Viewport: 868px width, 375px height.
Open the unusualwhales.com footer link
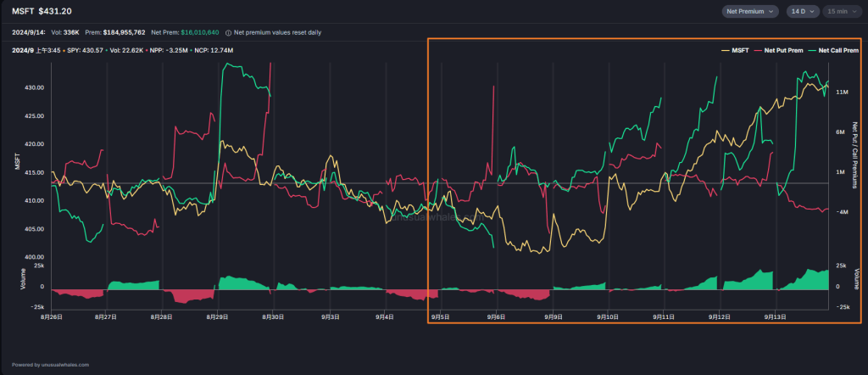pyautogui.click(x=50, y=365)
